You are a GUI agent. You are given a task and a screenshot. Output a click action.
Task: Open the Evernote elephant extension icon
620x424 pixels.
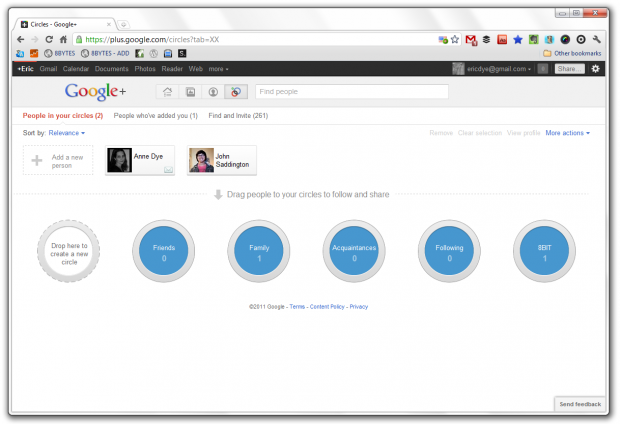coord(534,39)
